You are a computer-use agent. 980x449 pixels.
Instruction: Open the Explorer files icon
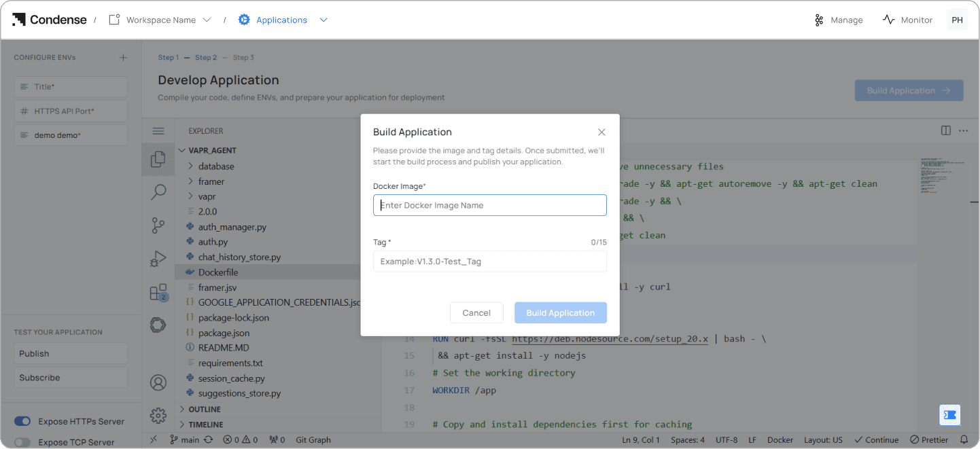[158, 159]
